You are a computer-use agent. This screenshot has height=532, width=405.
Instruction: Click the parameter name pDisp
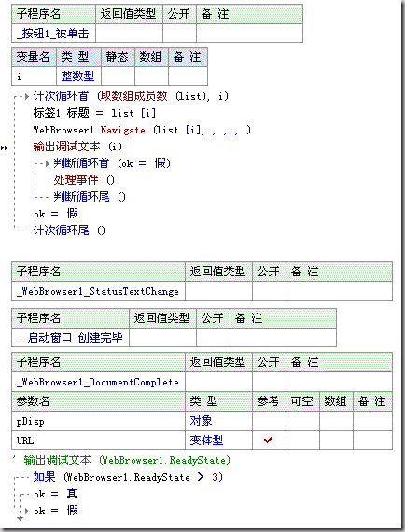click(x=30, y=421)
